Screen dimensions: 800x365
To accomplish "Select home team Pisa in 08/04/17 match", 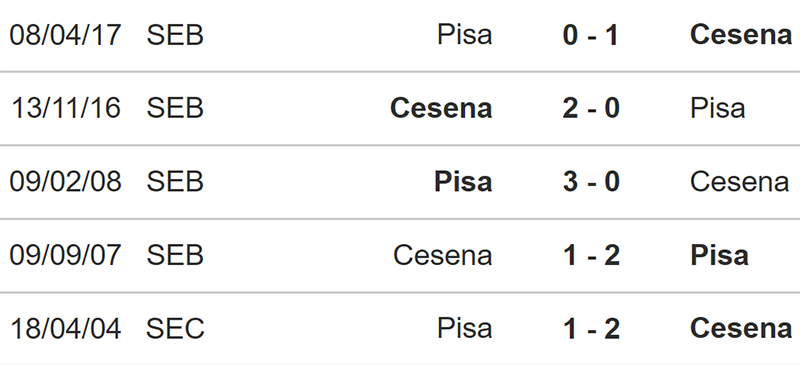I will [x=465, y=35].
